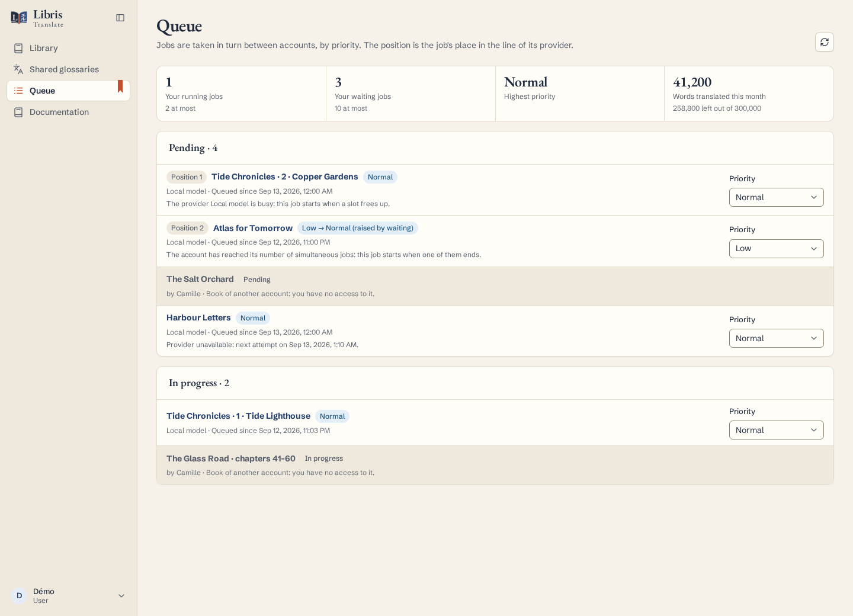Click The Glass Road · chapters 41-60 title
Screen dimensions: 853x616
231,458
